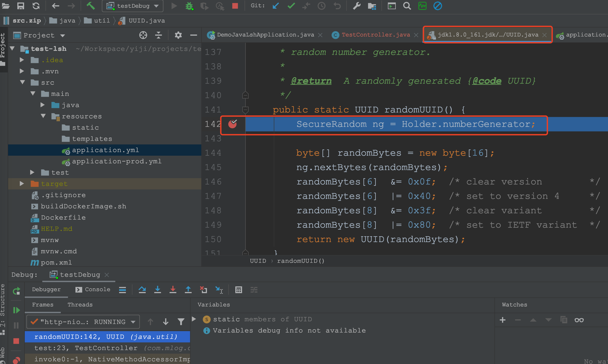Search everywhere with magnifier icon
The image size is (608, 364).
click(407, 6)
